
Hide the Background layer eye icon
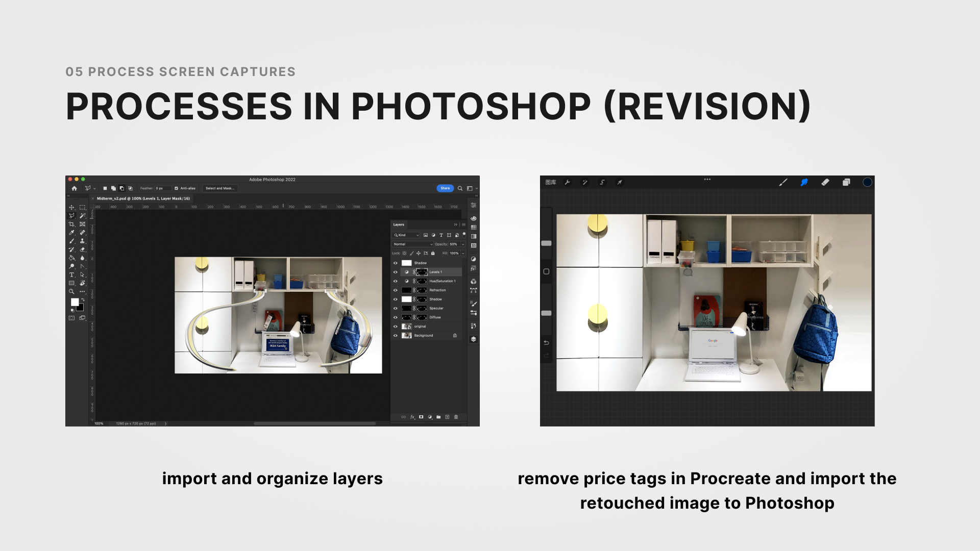[395, 335]
